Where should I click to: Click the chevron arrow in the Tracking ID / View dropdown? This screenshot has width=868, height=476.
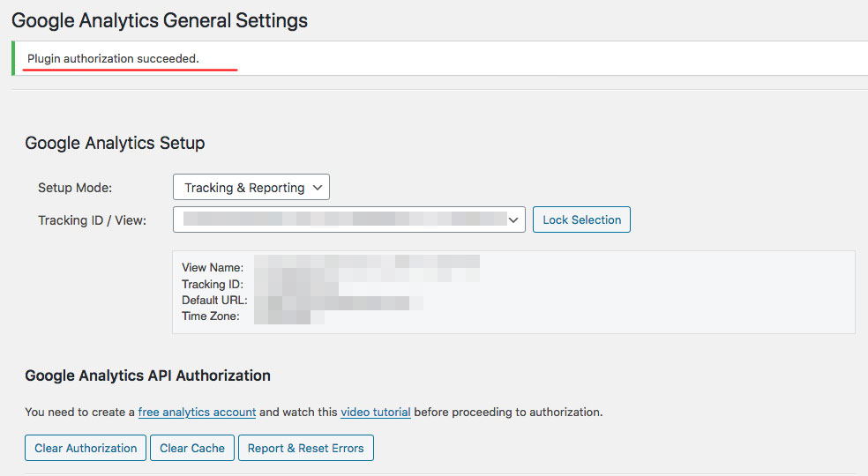coord(513,220)
